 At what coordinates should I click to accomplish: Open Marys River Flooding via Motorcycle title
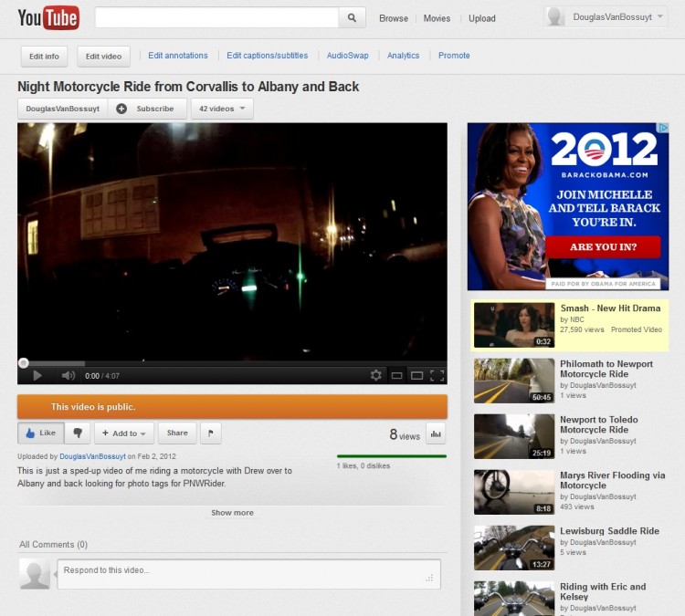(613, 480)
